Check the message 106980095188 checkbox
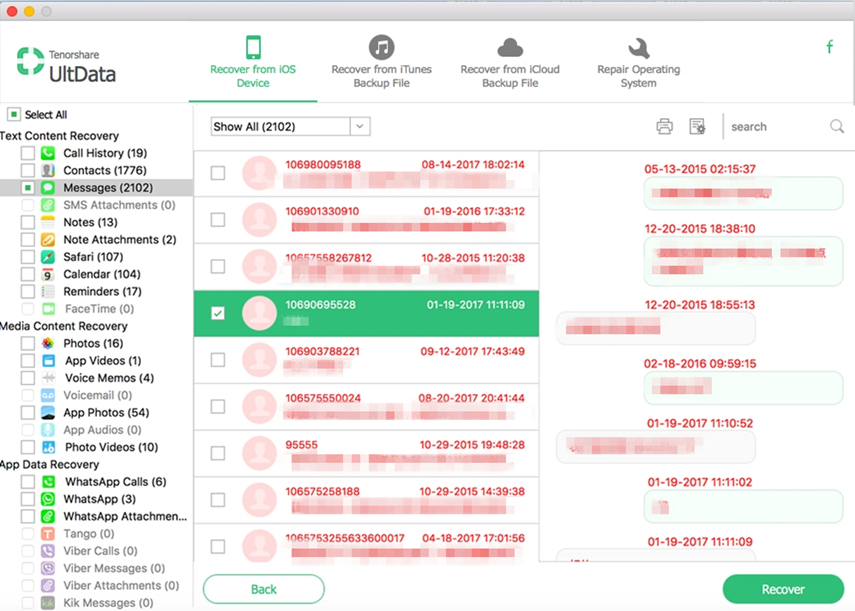This screenshot has width=855, height=611. coord(218,173)
